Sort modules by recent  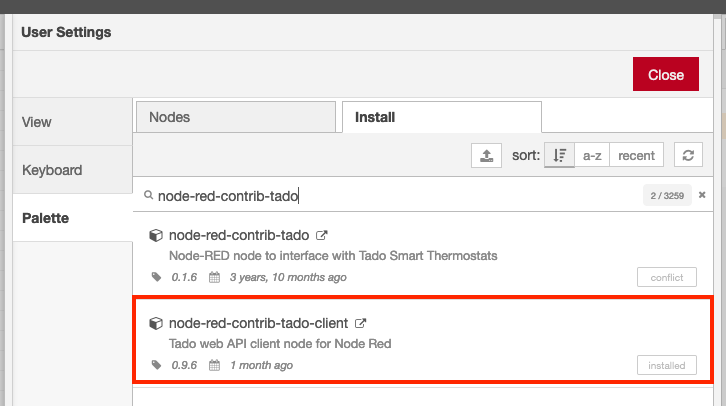636,155
